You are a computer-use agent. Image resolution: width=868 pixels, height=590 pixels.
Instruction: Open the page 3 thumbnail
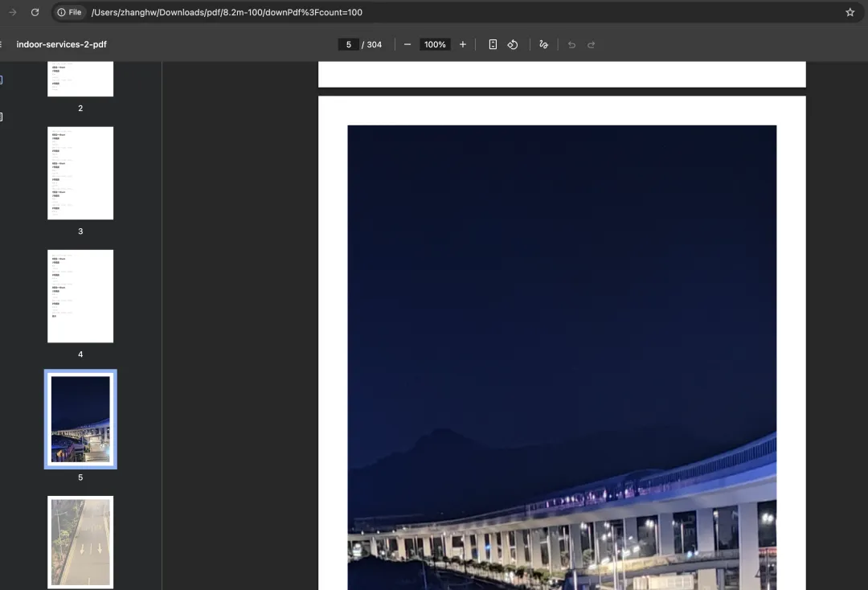point(80,174)
